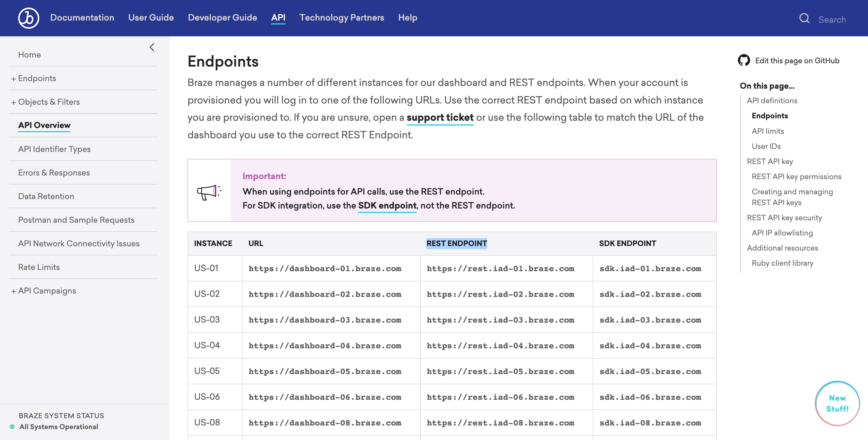
Task: Select API Identifier Types in the sidebar
Action: [x=54, y=149]
